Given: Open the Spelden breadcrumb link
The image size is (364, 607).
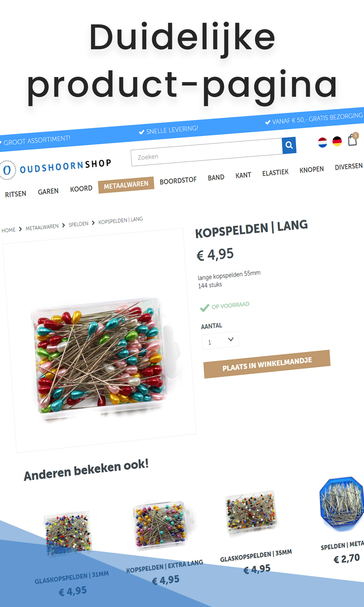Looking at the screenshot, I should click(x=78, y=224).
